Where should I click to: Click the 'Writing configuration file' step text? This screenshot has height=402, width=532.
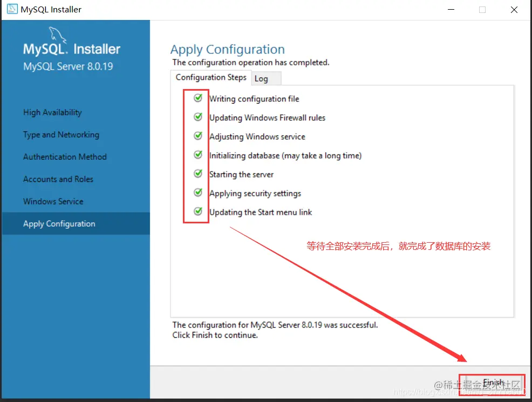(x=254, y=99)
